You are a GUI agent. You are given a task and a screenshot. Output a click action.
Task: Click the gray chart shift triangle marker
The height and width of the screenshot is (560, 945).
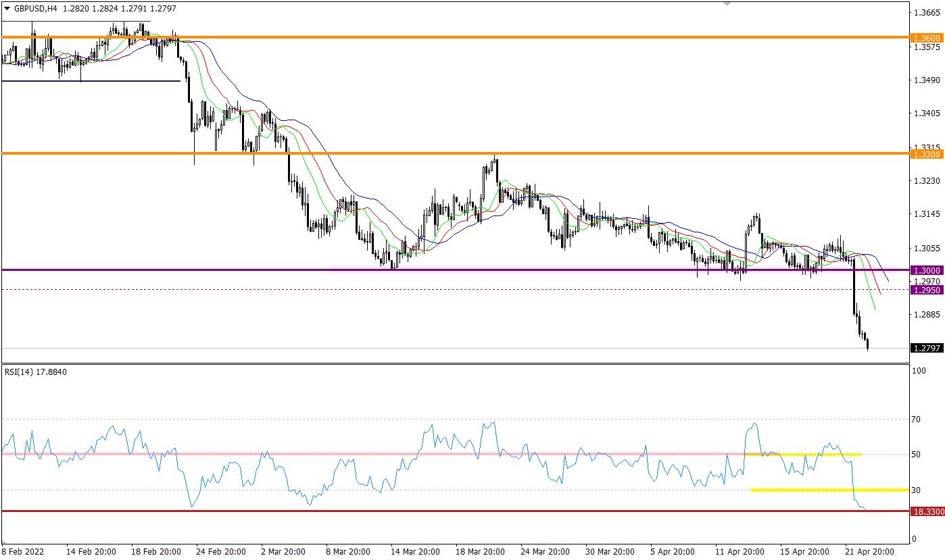point(727,4)
